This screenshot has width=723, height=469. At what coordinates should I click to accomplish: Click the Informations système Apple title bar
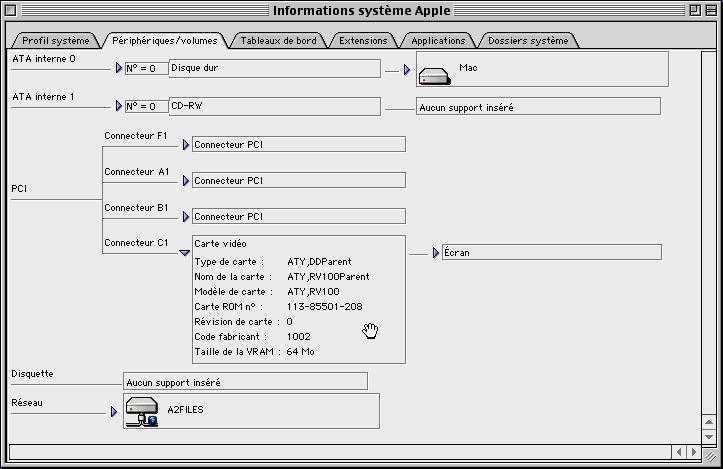[362, 10]
